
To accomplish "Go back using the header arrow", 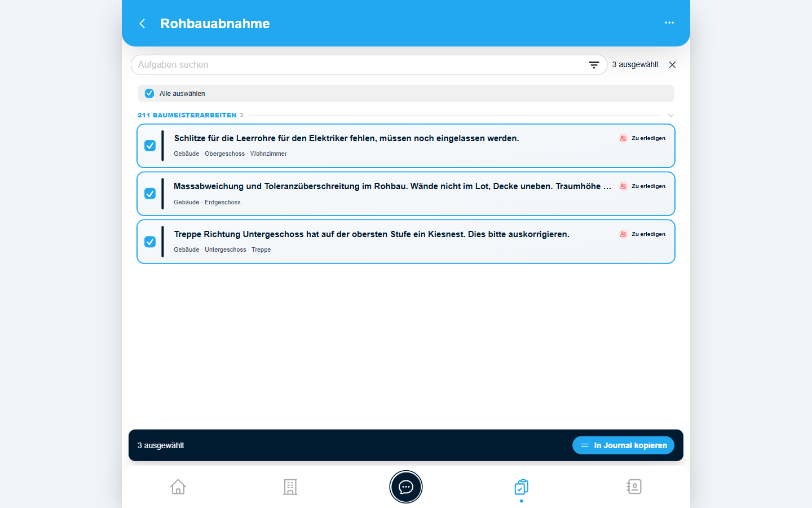I will tap(142, 24).
